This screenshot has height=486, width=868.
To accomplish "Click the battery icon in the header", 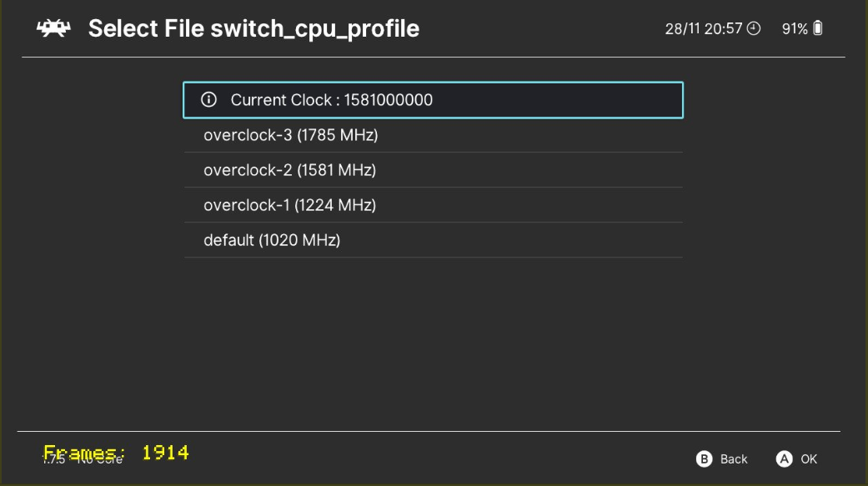I will (818, 28).
